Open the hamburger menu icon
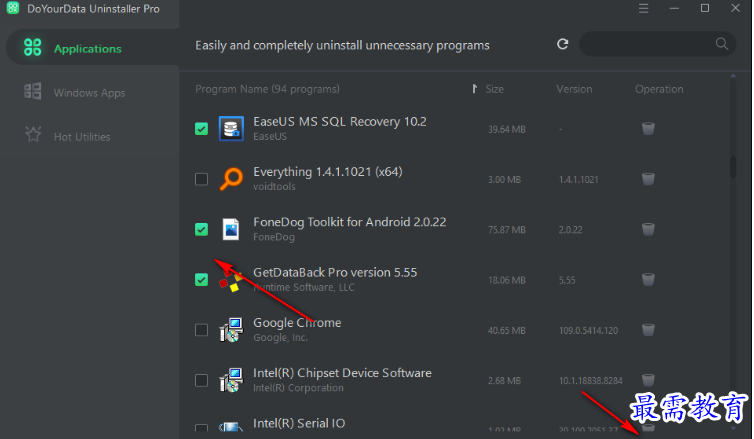Viewport: 754px width, 439px height. point(643,9)
